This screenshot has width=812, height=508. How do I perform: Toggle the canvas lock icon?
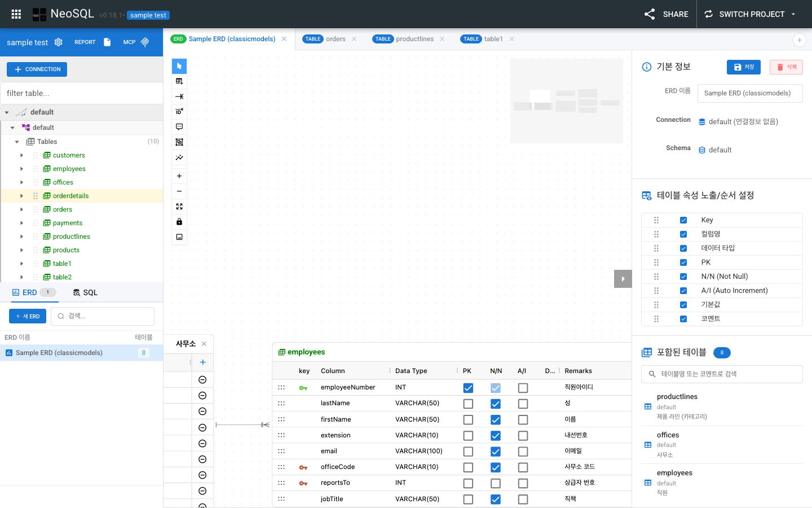179,221
